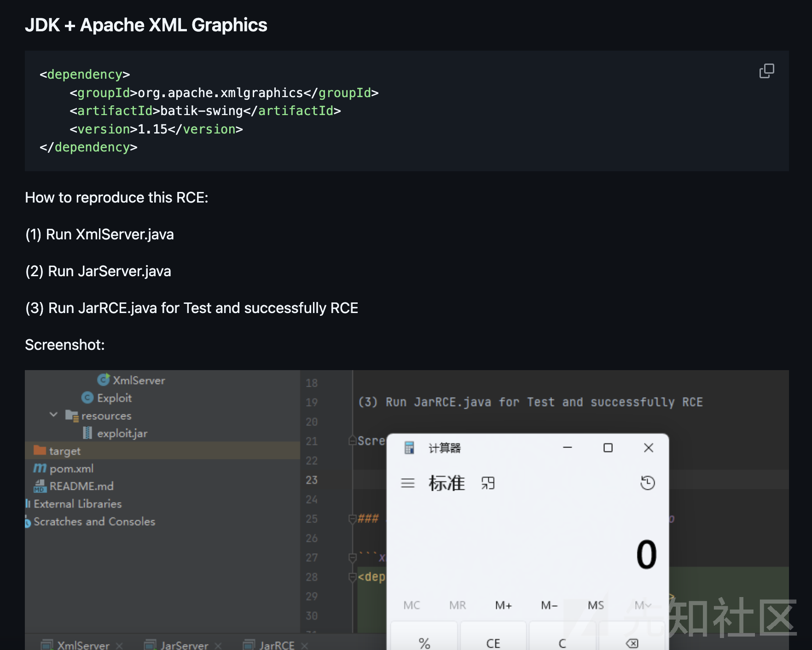Open pom.xml Maven file

tap(64, 469)
